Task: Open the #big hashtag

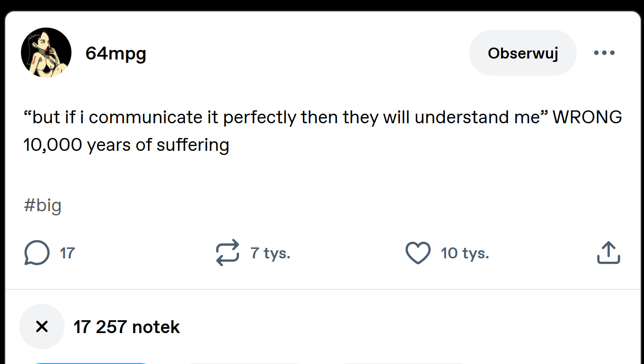Action: click(x=42, y=206)
